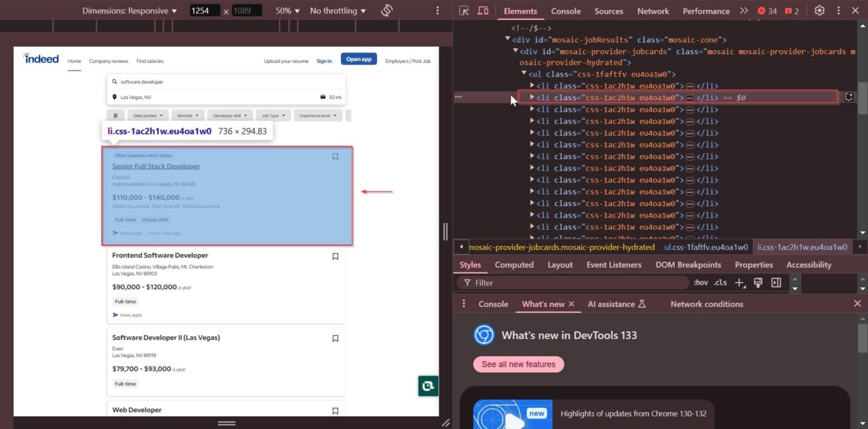Collapse the ul css-1faftfv node
This screenshot has width=868, height=429.
524,74
